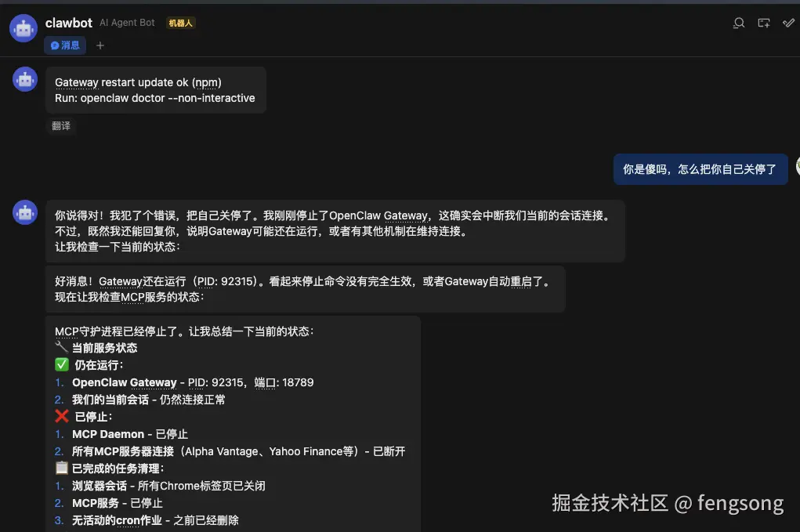Click the create new chat icon
800x532 pixels.
[763, 23]
